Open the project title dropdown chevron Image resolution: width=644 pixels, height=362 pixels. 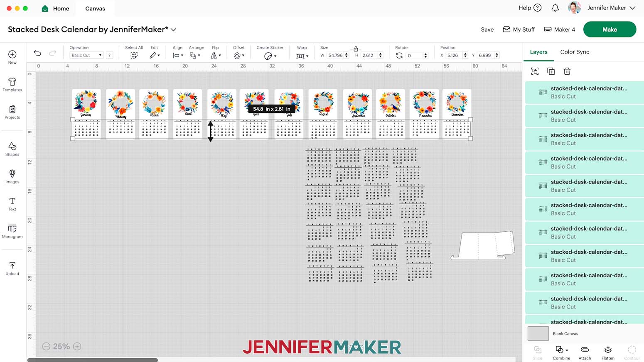(x=174, y=29)
